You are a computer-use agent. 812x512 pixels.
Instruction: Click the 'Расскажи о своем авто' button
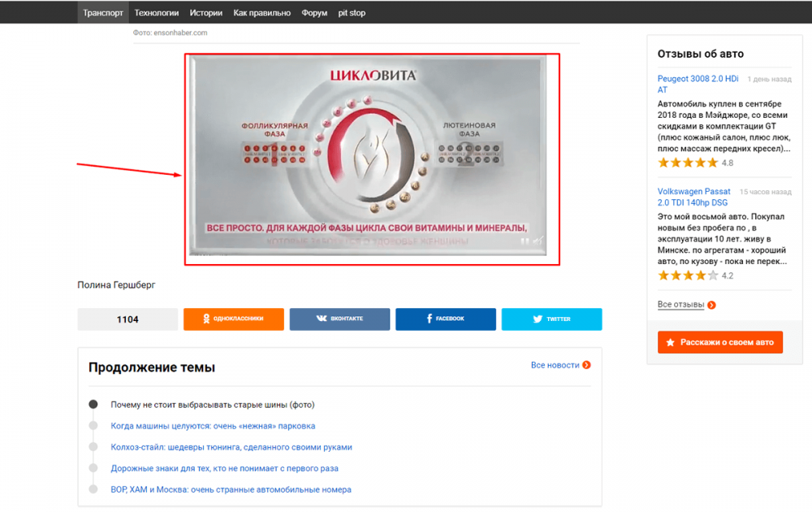(719, 342)
